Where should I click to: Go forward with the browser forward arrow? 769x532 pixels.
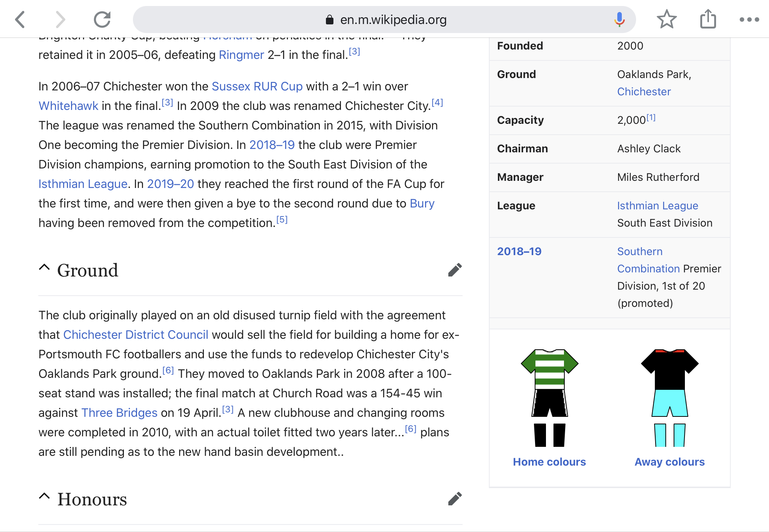[x=60, y=20]
